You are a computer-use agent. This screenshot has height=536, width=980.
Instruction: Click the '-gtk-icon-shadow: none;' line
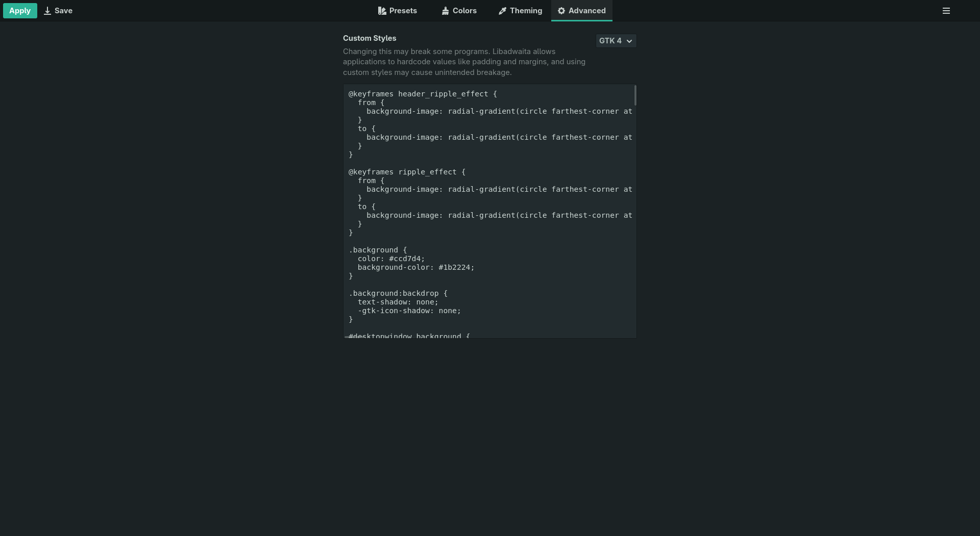[409, 311]
